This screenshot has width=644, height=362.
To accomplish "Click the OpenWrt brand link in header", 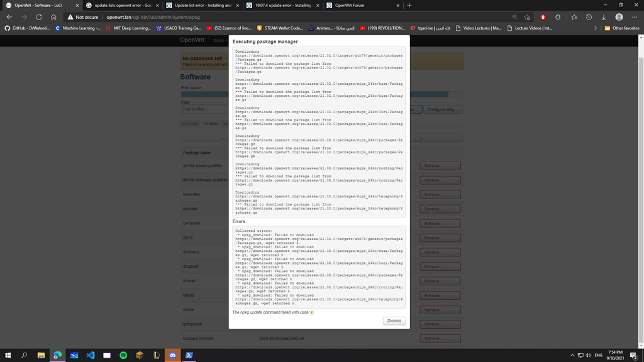I will point(192,40).
